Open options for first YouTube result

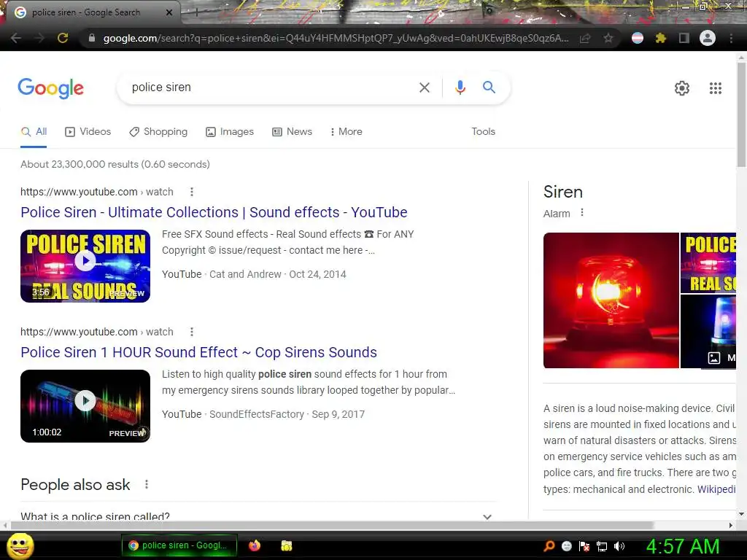192,192
